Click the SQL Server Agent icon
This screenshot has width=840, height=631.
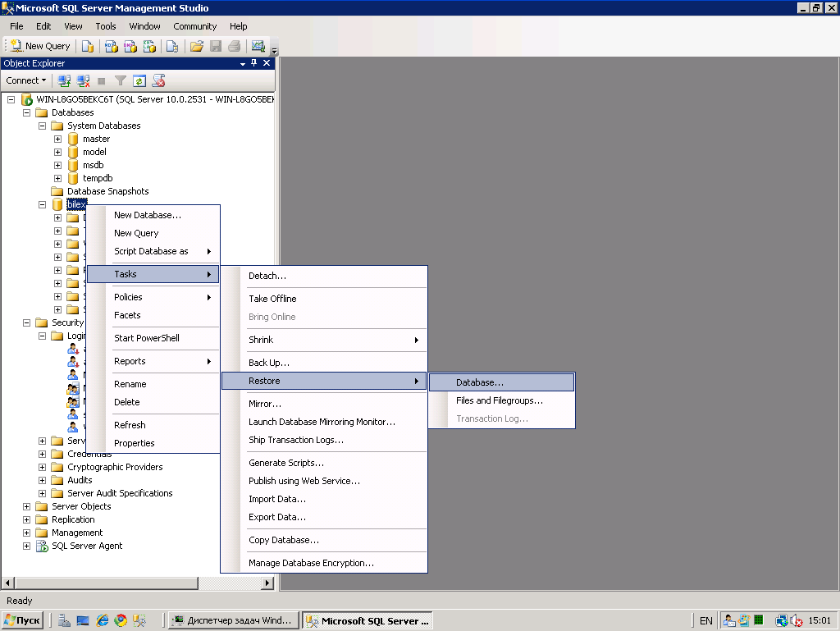pos(42,546)
